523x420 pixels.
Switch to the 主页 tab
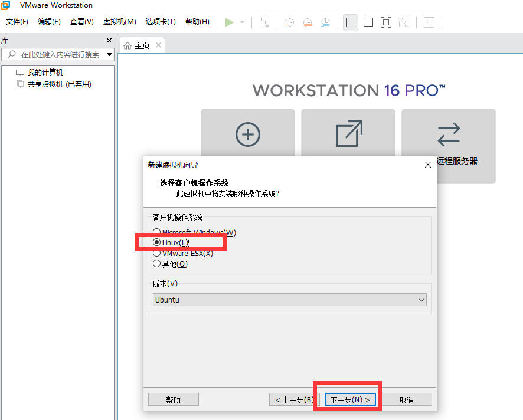pyautogui.click(x=142, y=45)
